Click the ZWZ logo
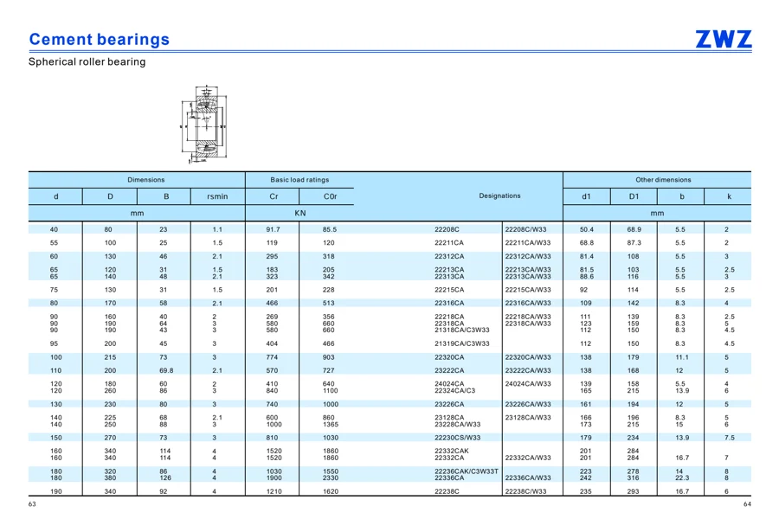779x532 pixels. 724,39
